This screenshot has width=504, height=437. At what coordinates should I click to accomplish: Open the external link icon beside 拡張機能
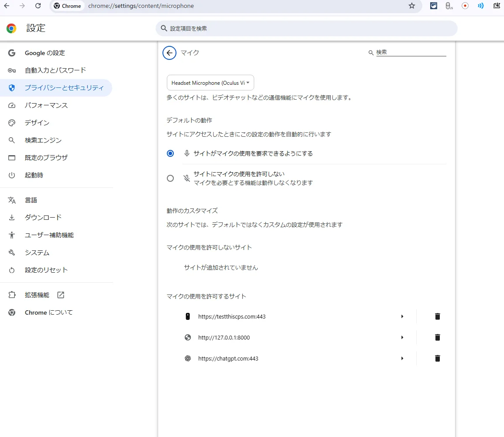tap(61, 295)
